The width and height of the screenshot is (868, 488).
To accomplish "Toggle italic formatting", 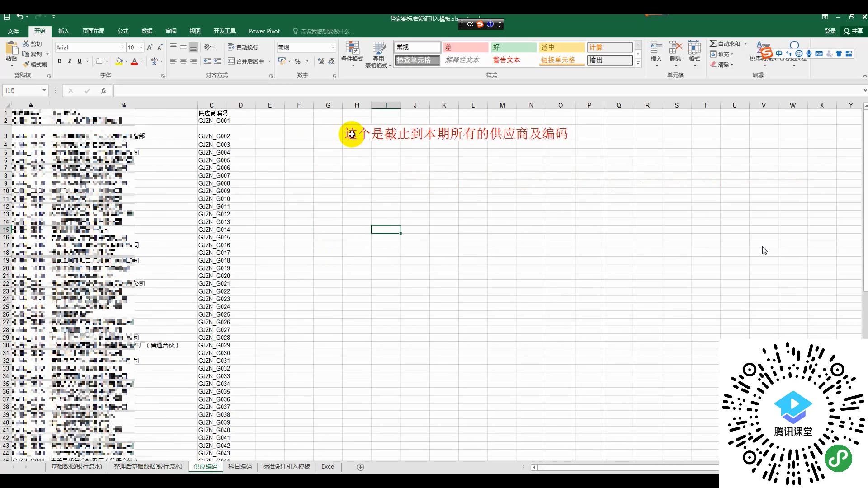I will coord(69,61).
